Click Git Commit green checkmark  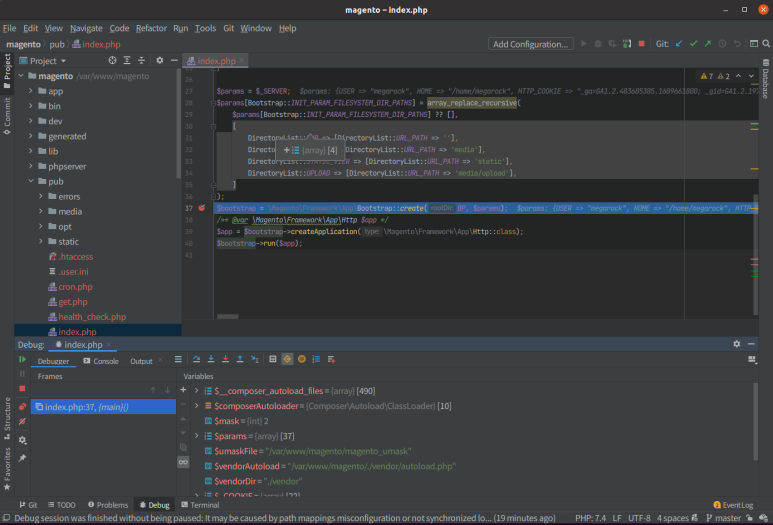[694, 44]
